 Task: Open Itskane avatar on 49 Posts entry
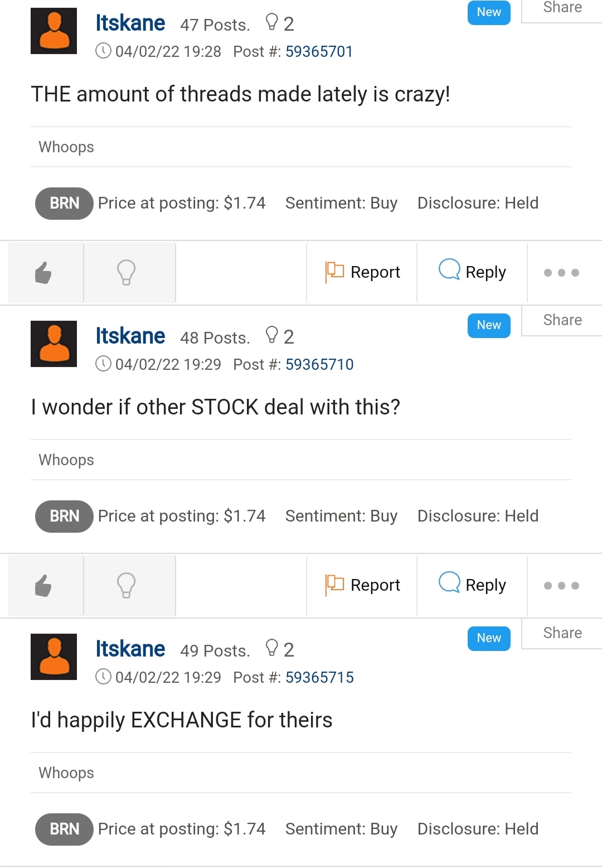(54, 657)
